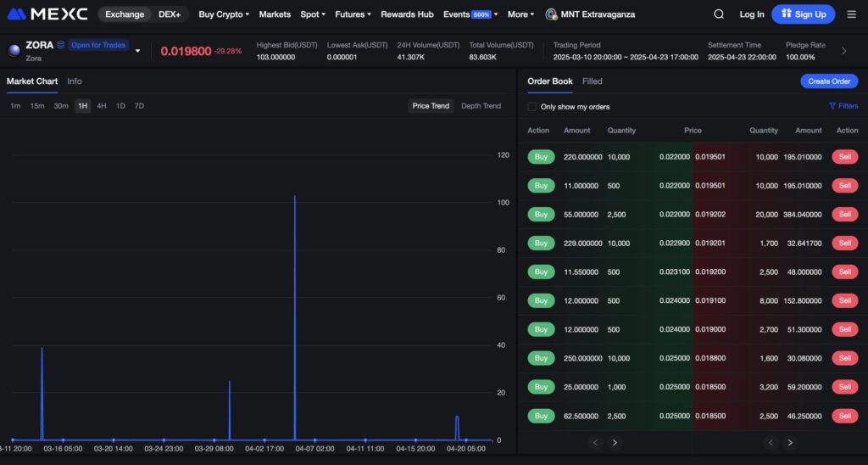Set chart interval to 30m

61,106
